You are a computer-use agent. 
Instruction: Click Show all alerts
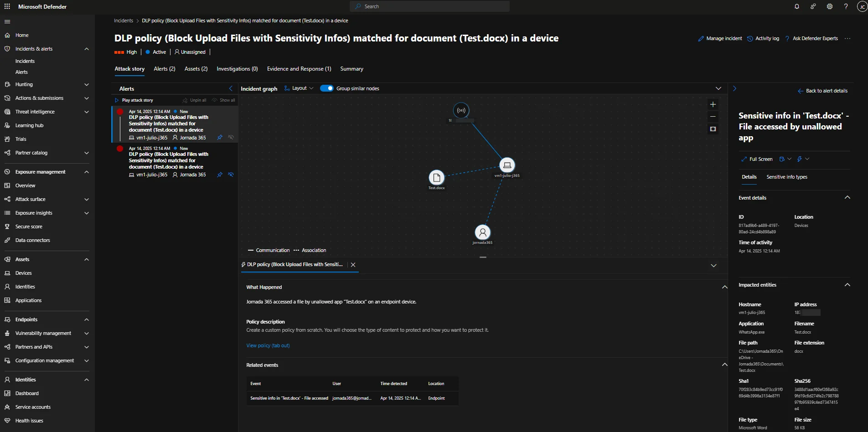[x=223, y=100]
